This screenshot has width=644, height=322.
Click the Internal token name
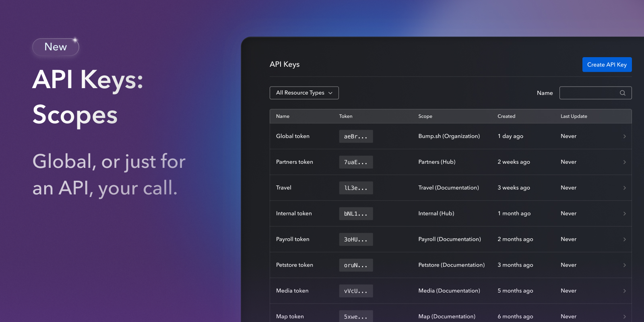[x=294, y=213]
